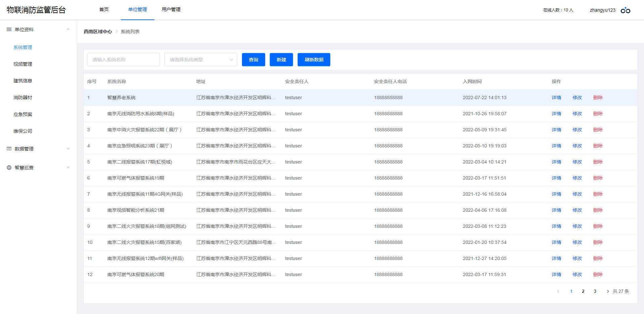The height and width of the screenshot is (314, 644).
Task: Click the 系统名称 column header
Action: (x=117, y=81)
